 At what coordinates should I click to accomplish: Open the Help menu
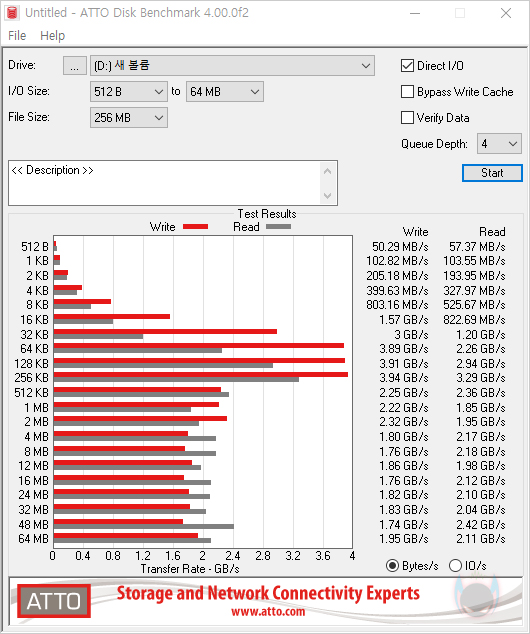pos(53,36)
